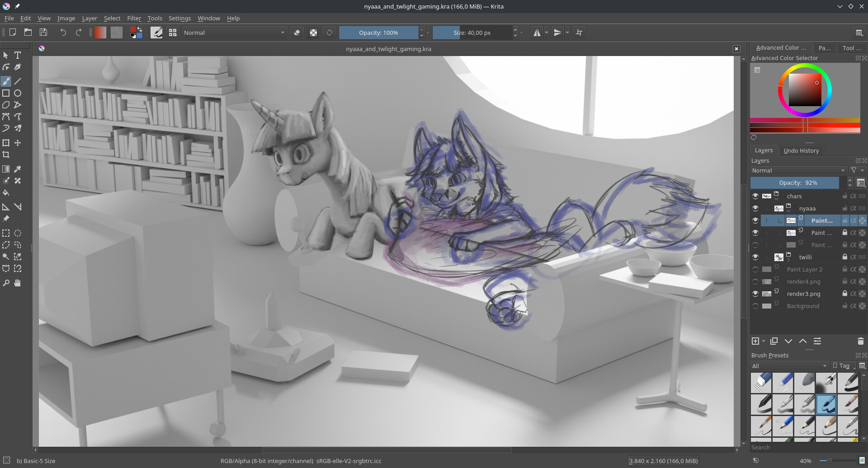This screenshot has width=868, height=468.
Task: Open the layer filter funnel dropdown
Action: click(857, 170)
